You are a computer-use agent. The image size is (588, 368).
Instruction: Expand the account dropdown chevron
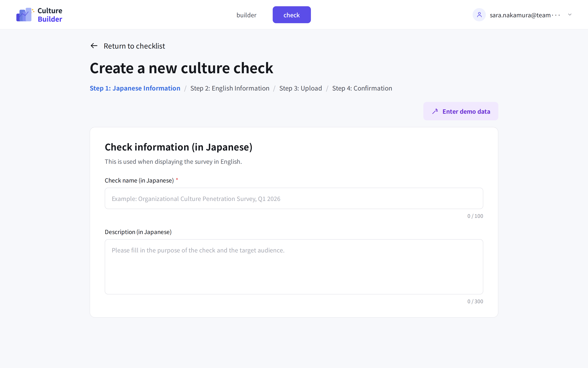[x=570, y=15]
